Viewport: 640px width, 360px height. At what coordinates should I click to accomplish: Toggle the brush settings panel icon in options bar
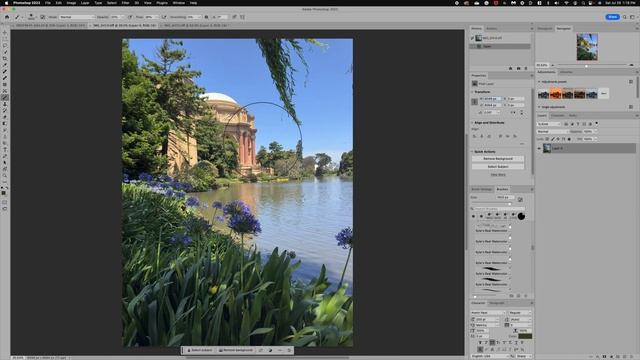pyautogui.click(x=42, y=17)
